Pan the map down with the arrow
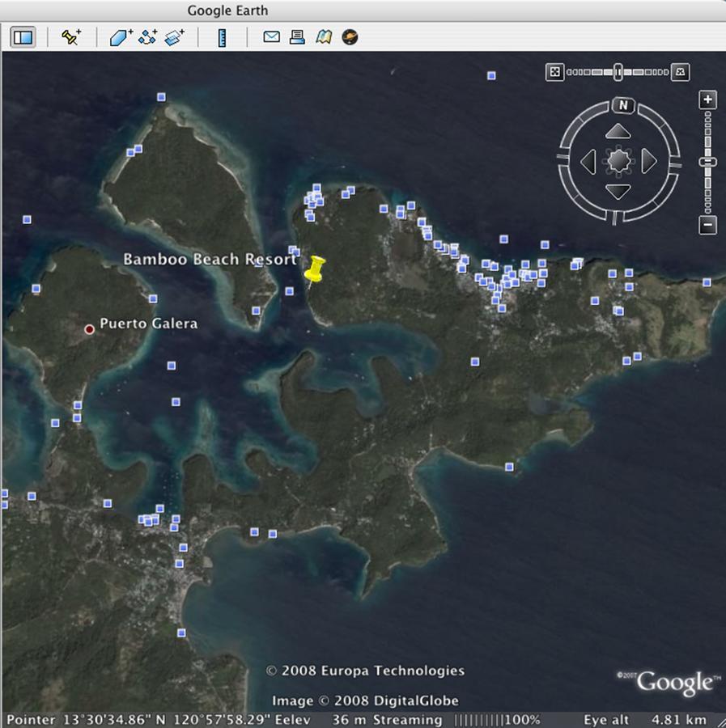The width and height of the screenshot is (726, 728). click(x=618, y=191)
